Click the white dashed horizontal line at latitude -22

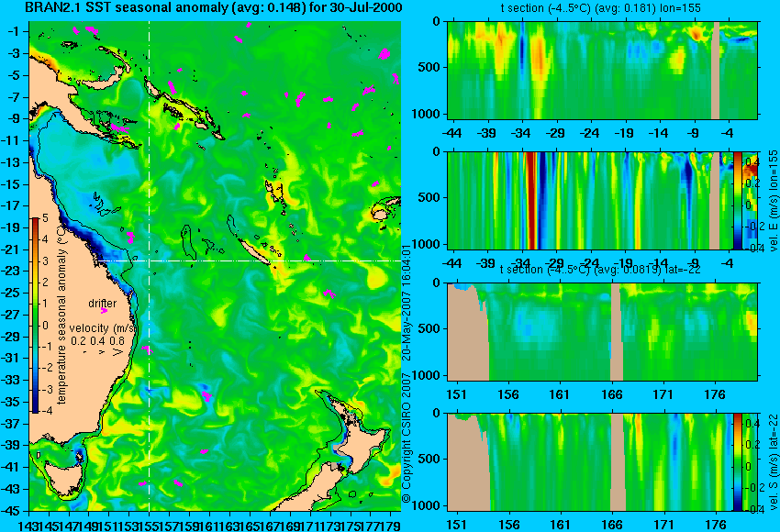[x=249, y=260]
